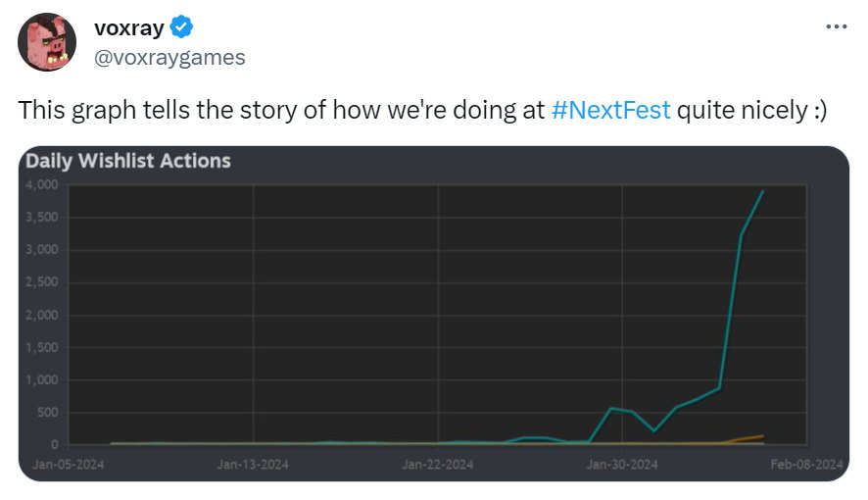Image resolution: width=868 pixels, height=500 pixels.
Task: Click the 4,000 y-axis label
Action: point(43,184)
